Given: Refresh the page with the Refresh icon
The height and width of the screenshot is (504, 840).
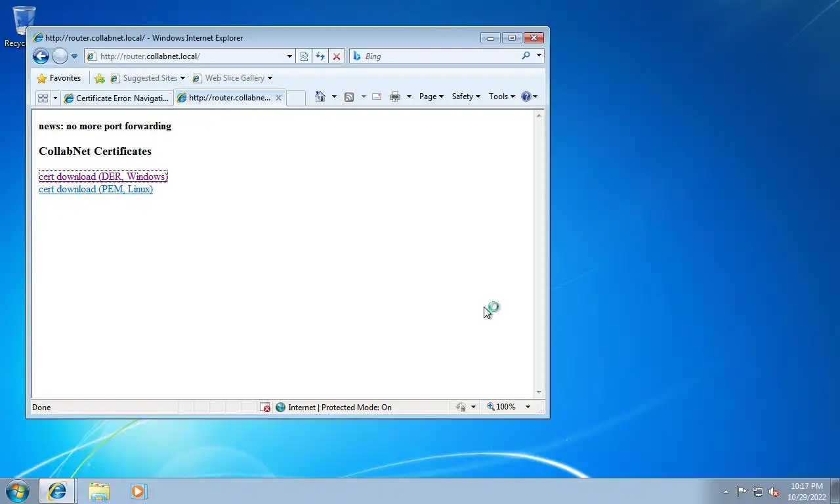Looking at the screenshot, I should [320, 56].
